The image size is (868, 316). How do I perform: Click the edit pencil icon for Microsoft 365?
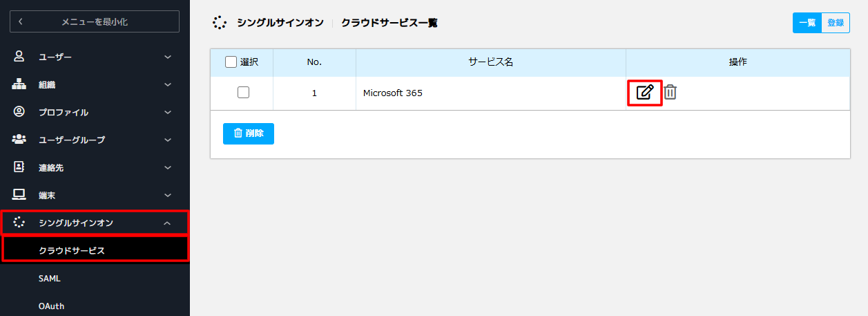[x=645, y=92]
